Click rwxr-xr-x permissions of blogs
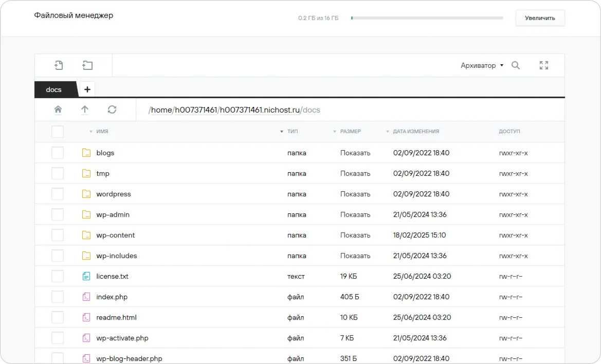The image size is (601, 364). tap(513, 153)
